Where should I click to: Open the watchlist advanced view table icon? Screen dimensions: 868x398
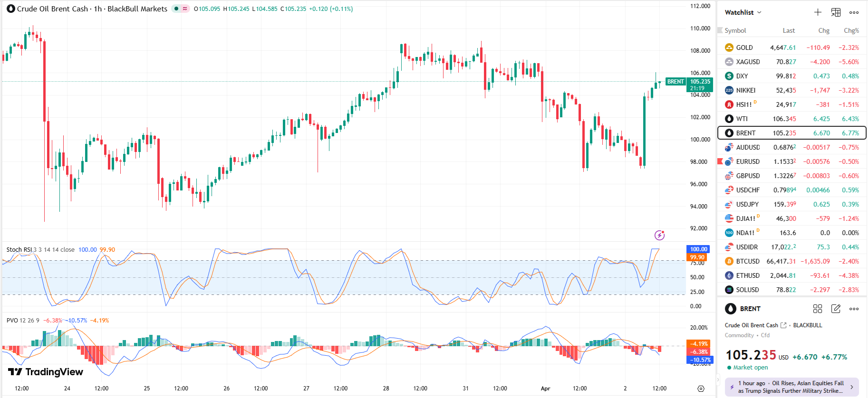pyautogui.click(x=836, y=12)
